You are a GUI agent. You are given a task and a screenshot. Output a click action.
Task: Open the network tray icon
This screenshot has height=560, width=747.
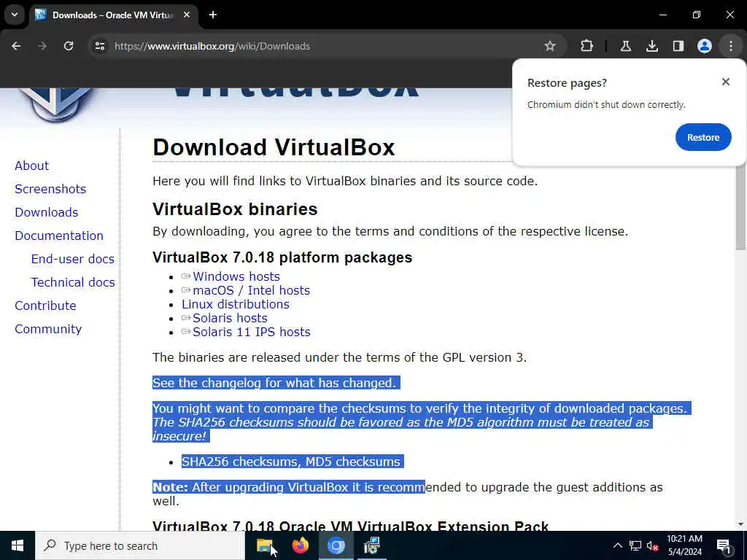tap(635, 545)
